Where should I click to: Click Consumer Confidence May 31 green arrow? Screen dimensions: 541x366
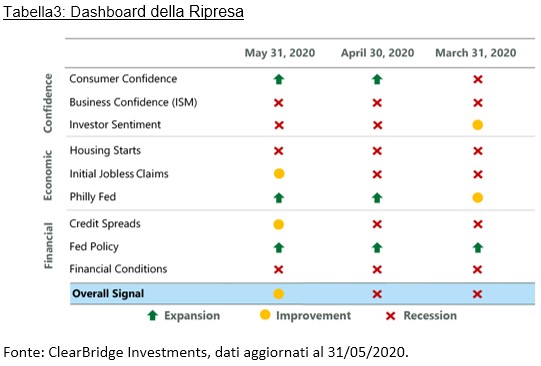point(279,79)
